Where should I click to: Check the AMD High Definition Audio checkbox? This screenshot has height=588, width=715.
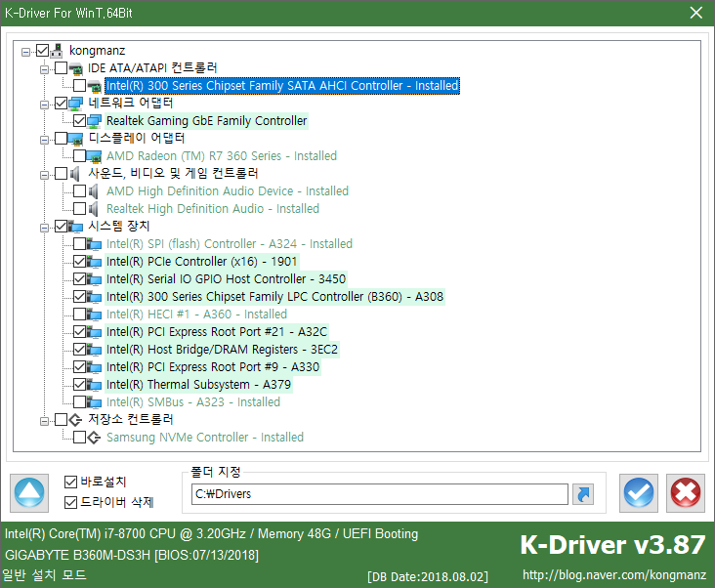pyautogui.click(x=79, y=191)
